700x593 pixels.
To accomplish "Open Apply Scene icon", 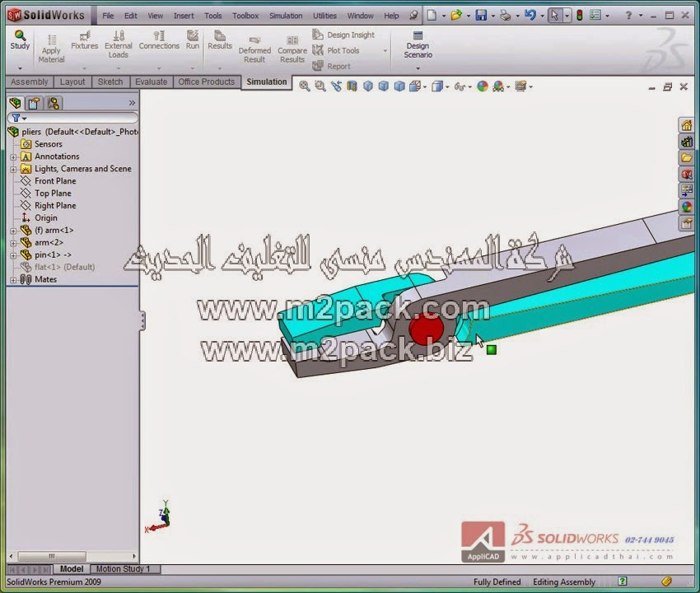I will pos(498,86).
